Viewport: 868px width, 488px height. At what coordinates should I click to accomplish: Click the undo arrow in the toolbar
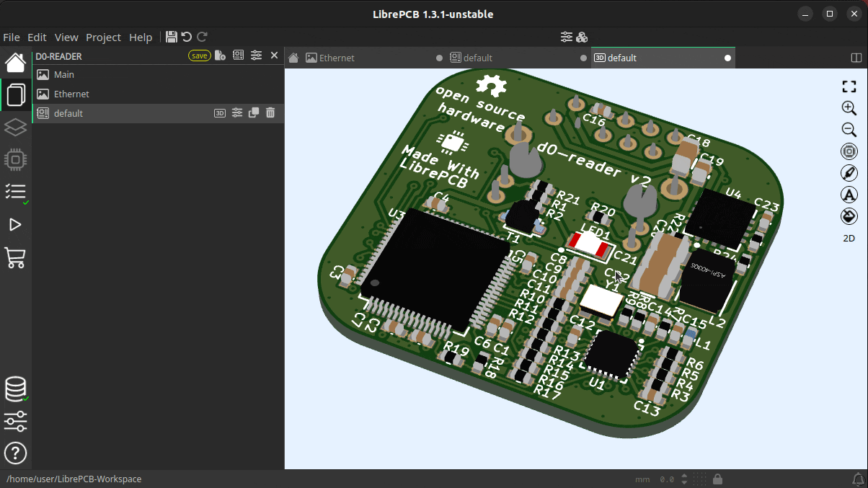click(187, 37)
